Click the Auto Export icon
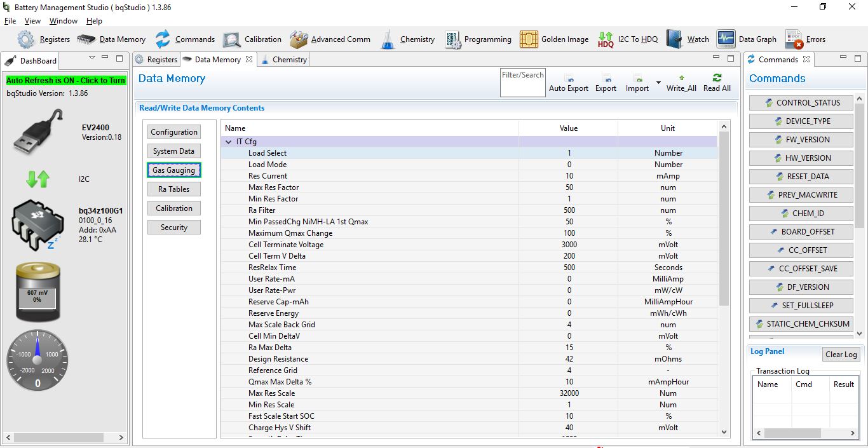This screenshot has height=448, width=868. [x=569, y=78]
